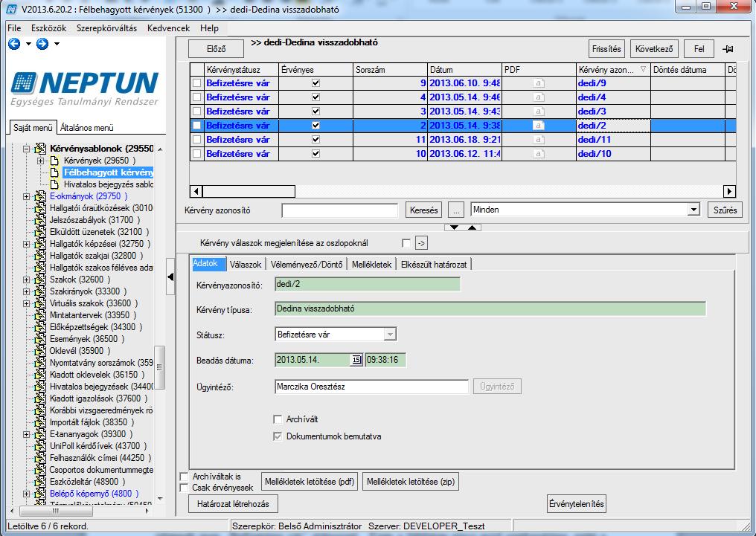Open the Kedvencek menu
756x536 pixels.
[169, 28]
